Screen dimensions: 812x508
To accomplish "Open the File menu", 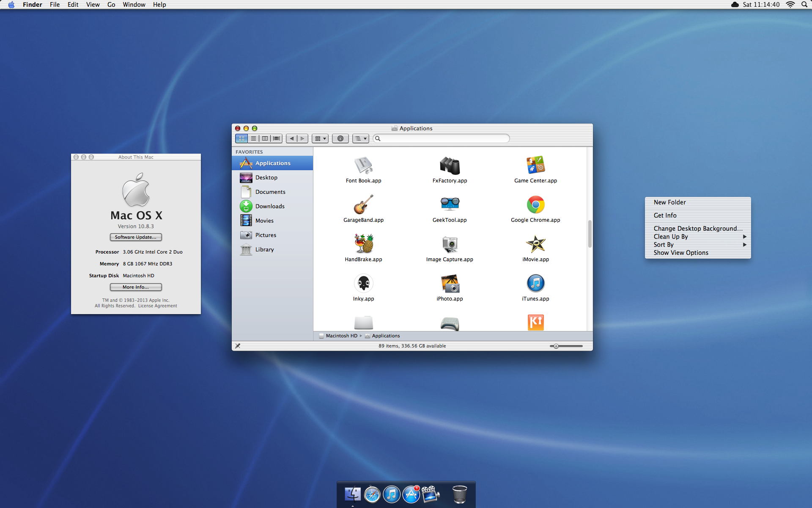I will [55, 5].
